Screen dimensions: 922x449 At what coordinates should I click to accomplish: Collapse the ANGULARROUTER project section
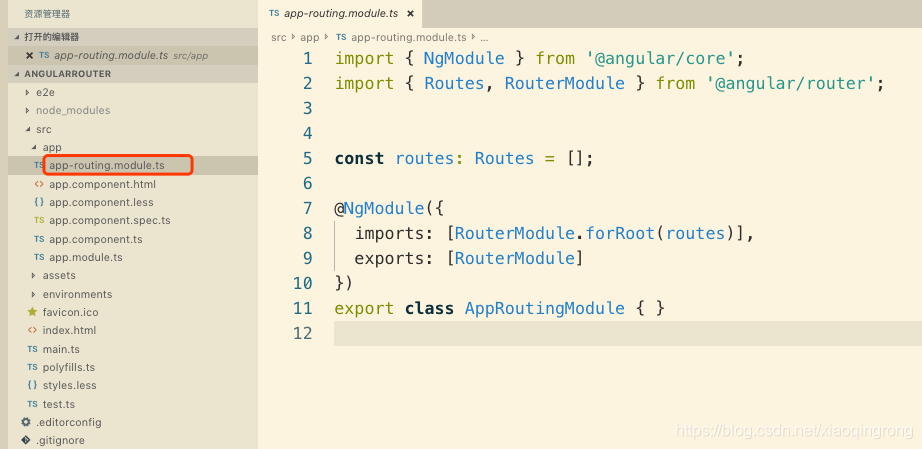[17, 74]
